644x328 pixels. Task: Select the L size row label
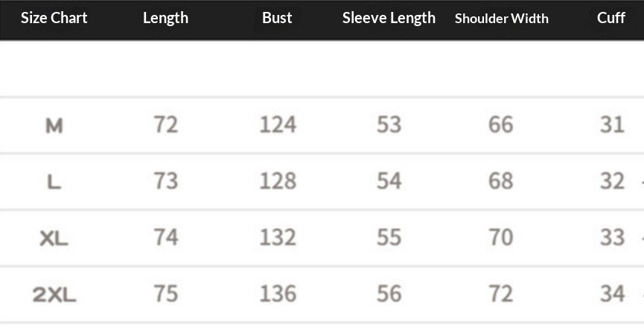[x=54, y=182]
